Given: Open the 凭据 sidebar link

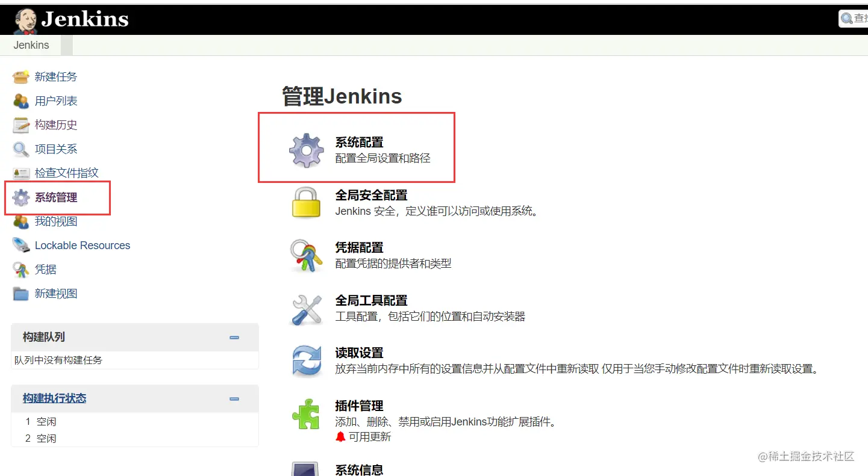Looking at the screenshot, I should tap(46, 270).
